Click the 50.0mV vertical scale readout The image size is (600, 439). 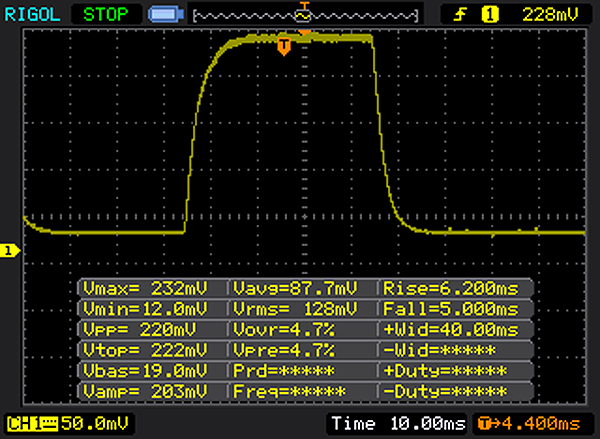coord(94,424)
